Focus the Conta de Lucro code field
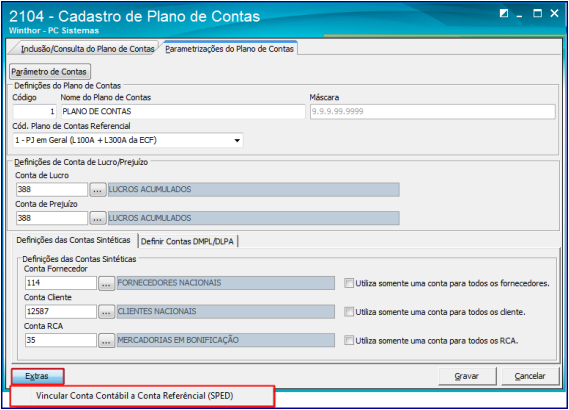 (52, 189)
